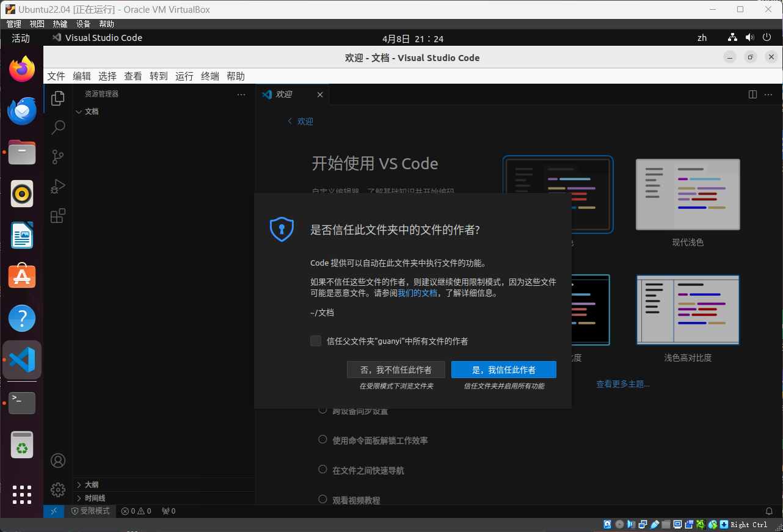Viewport: 783px width, 532px height.
Task: Select the 使用命令面板解锁工作效率 step circle
Action: (322, 439)
